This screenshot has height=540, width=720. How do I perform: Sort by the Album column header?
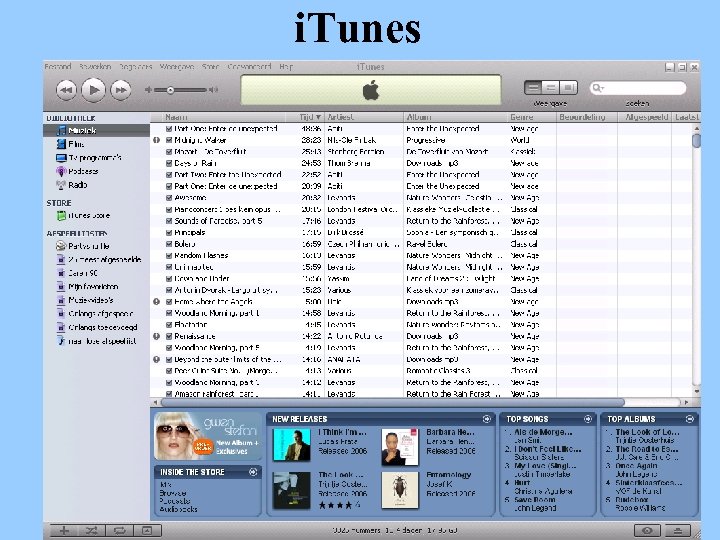pyautogui.click(x=455, y=118)
